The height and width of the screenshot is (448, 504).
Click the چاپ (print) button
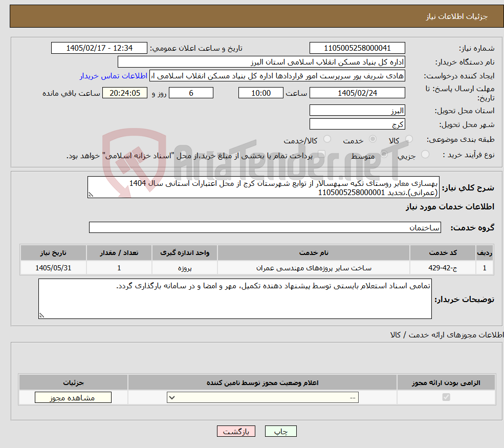pyautogui.click(x=280, y=431)
